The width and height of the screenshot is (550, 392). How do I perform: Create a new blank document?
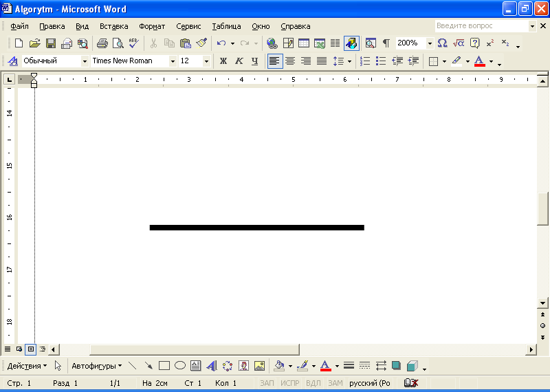click(x=19, y=43)
